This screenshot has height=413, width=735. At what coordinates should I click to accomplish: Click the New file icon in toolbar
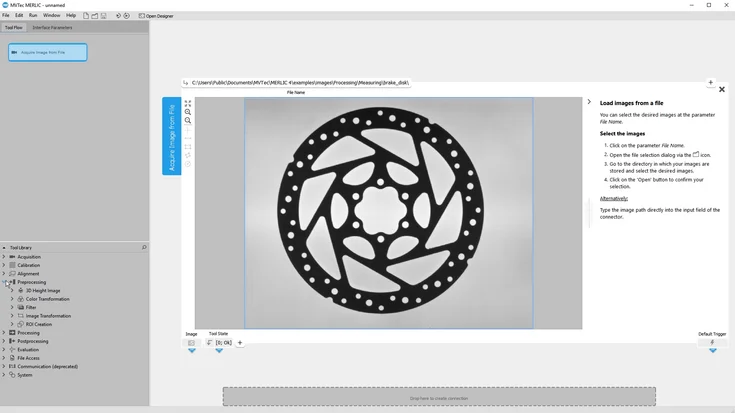coord(86,16)
